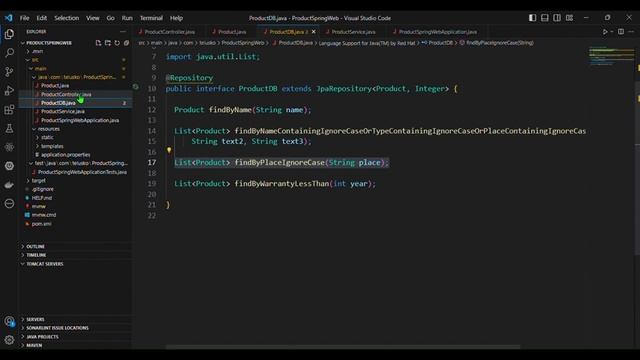
Task: Switch to ProductSpringWebApplication.java tab
Action: point(438,32)
